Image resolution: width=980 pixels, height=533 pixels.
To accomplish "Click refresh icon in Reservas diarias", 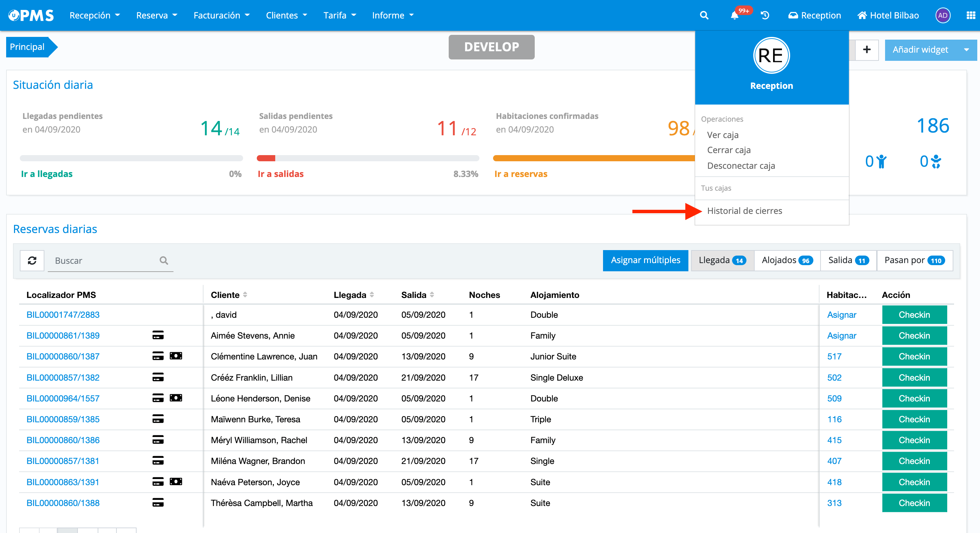I will (x=32, y=260).
